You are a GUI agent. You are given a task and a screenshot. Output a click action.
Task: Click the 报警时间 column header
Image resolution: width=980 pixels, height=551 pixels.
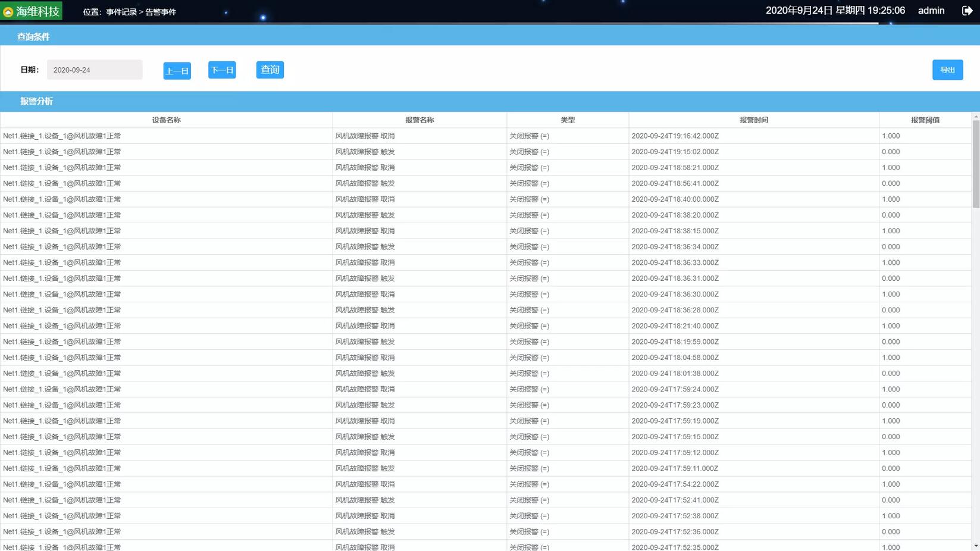pyautogui.click(x=753, y=120)
